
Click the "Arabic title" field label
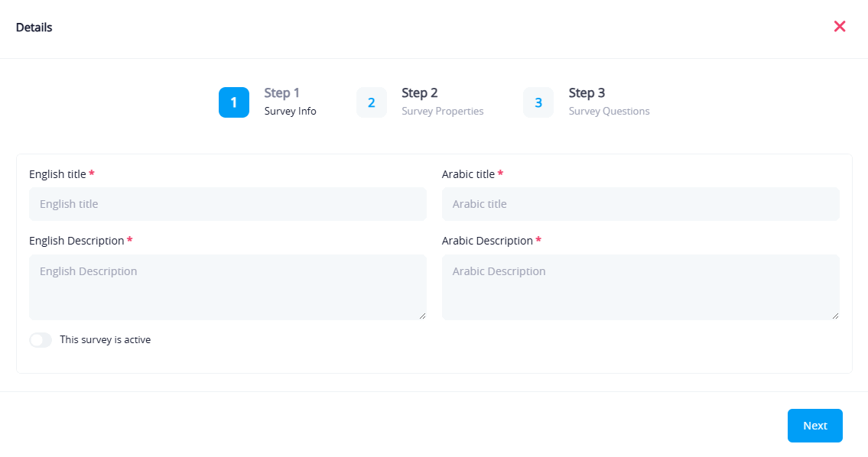(468, 174)
